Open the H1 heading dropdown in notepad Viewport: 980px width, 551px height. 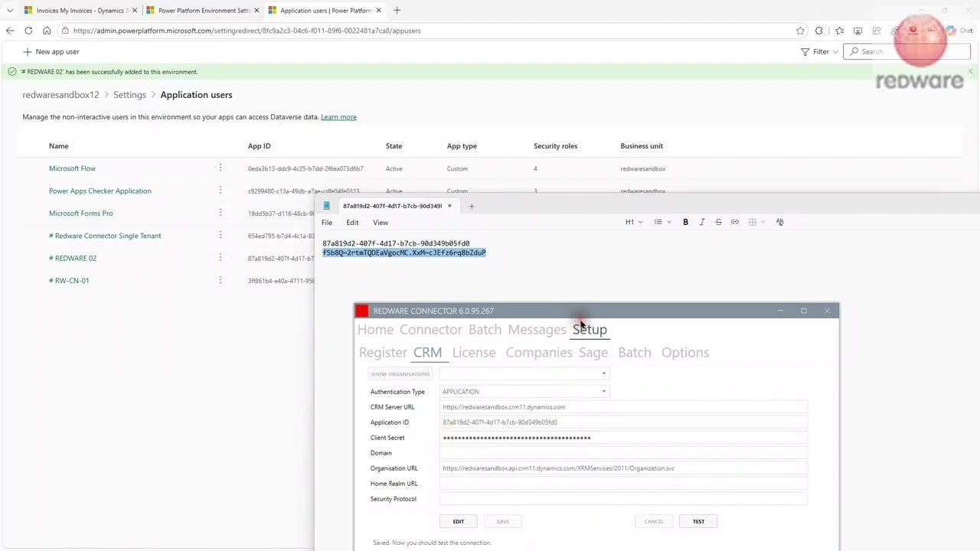click(634, 222)
